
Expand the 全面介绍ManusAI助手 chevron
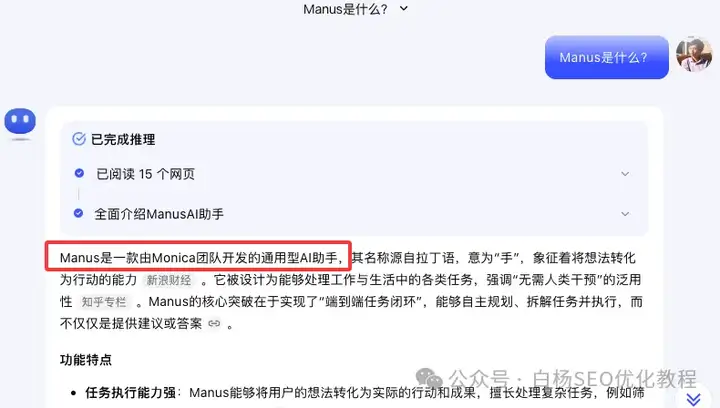(x=625, y=214)
